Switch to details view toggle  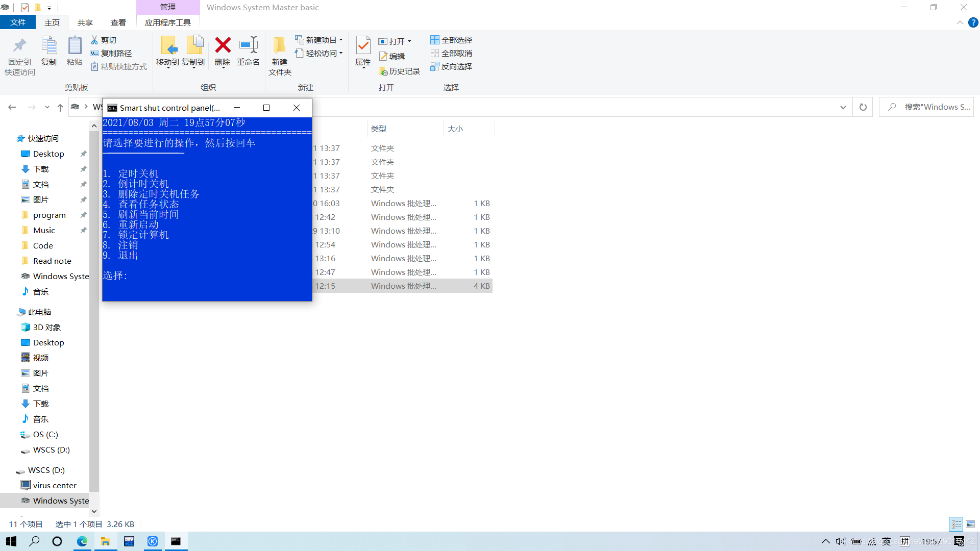coord(956,524)
